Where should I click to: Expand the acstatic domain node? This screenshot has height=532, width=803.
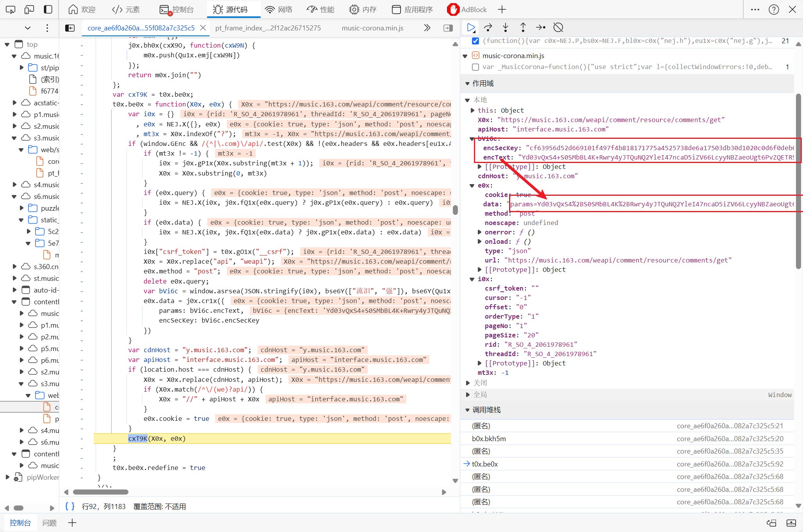click(x=14, y=103)
